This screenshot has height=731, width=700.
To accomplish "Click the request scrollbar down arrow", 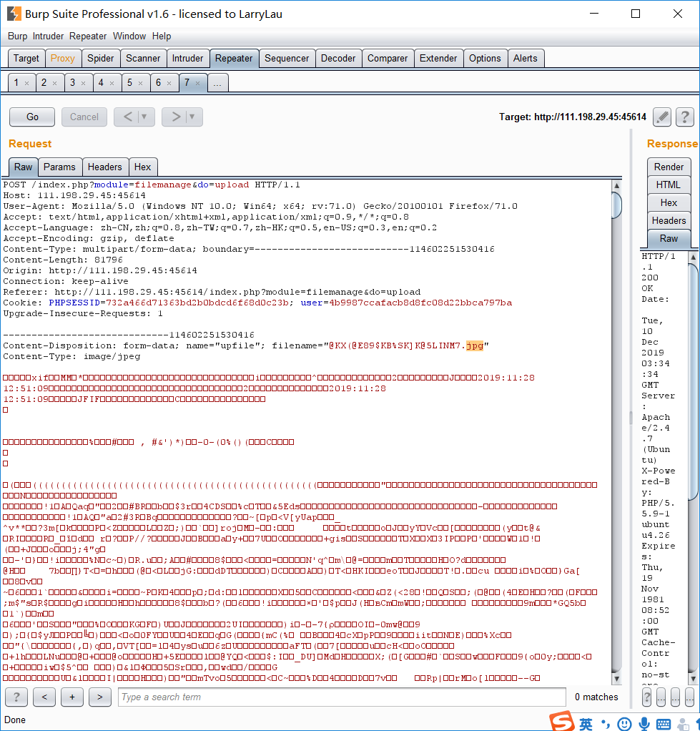I will [616, 679].
